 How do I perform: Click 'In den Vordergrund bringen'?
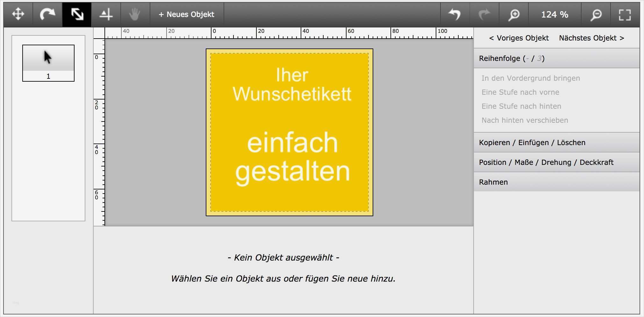[531, 78]
